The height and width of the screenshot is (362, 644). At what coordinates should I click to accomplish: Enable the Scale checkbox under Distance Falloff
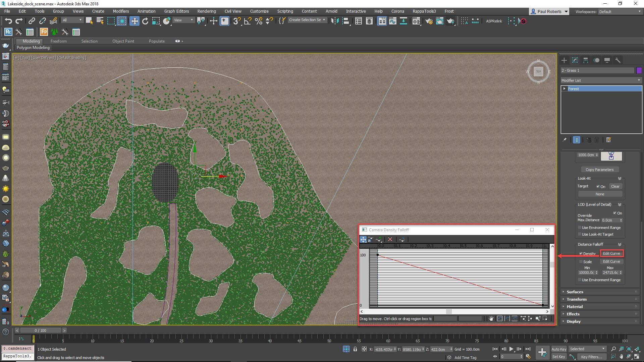(580, 261)
